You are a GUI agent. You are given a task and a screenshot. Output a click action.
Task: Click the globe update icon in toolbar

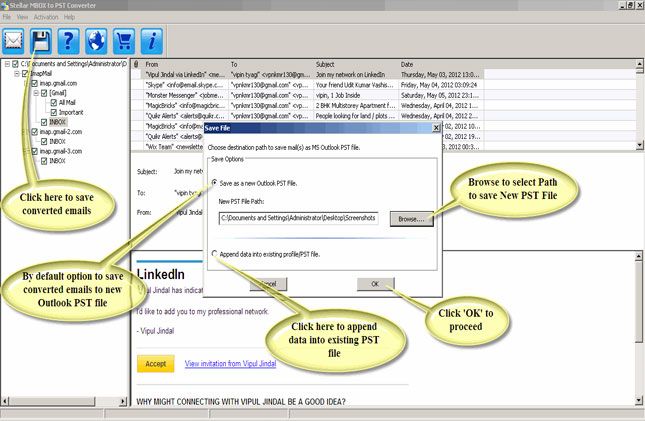coord(96,41)
